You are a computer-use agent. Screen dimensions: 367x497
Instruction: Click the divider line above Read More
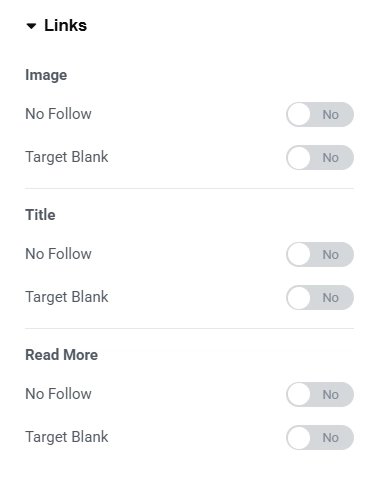pyautogui.click(x=189, y=328)
